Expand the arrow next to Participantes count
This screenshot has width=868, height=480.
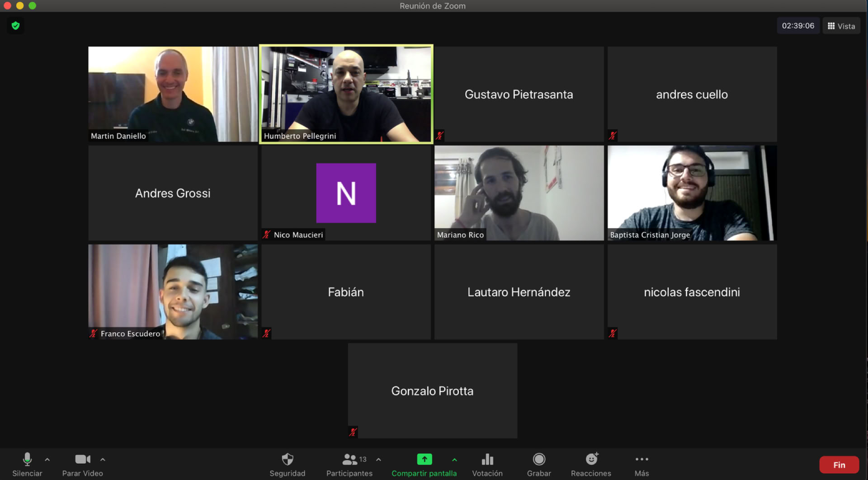click(x=378, y=460)
